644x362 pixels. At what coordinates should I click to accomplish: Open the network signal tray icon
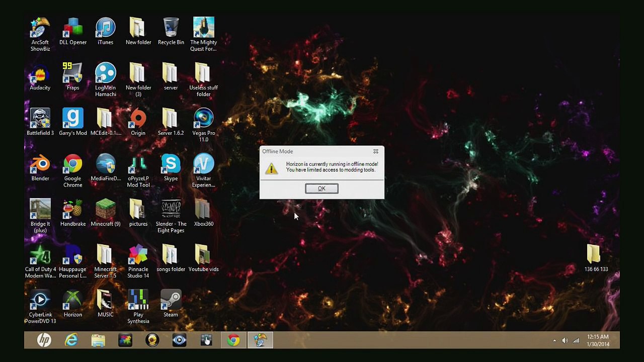(576, 340)
